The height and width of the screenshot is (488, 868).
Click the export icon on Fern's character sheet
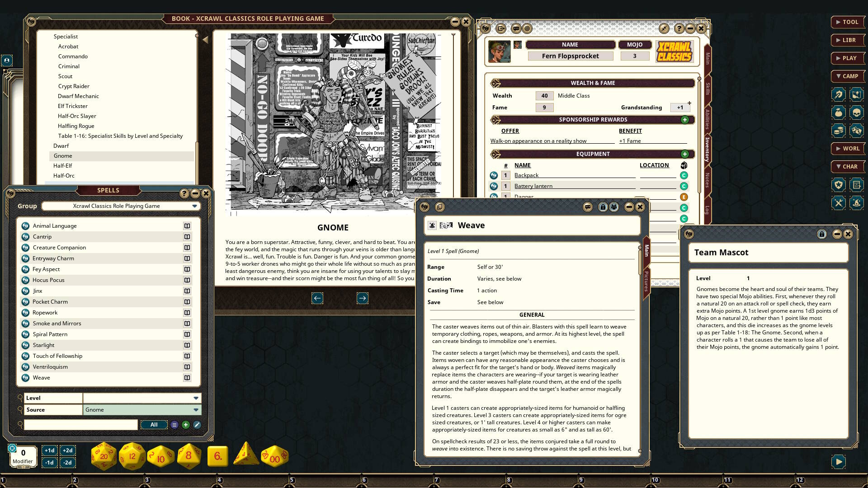[x=500, y=28]
